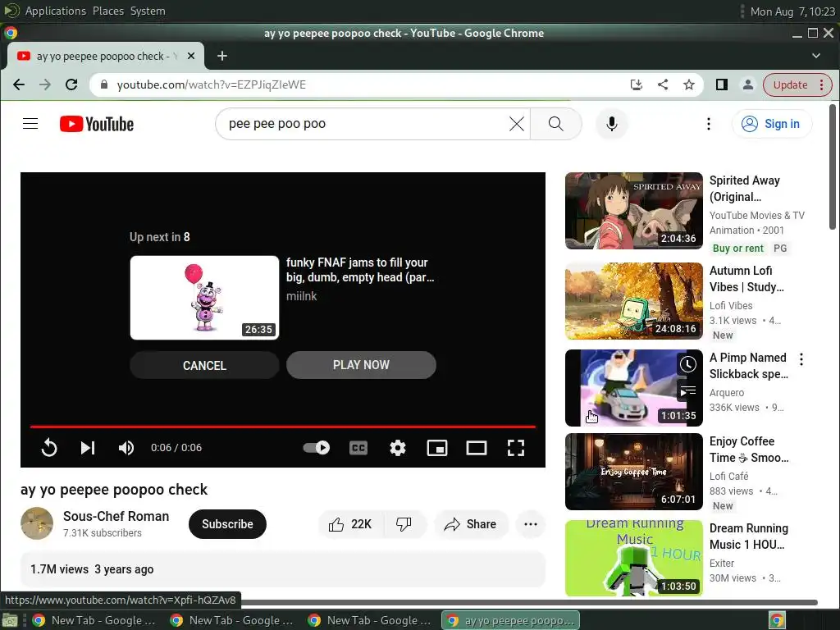
Task: Click the magnifier search button
Action: click(x=556, y=124)
